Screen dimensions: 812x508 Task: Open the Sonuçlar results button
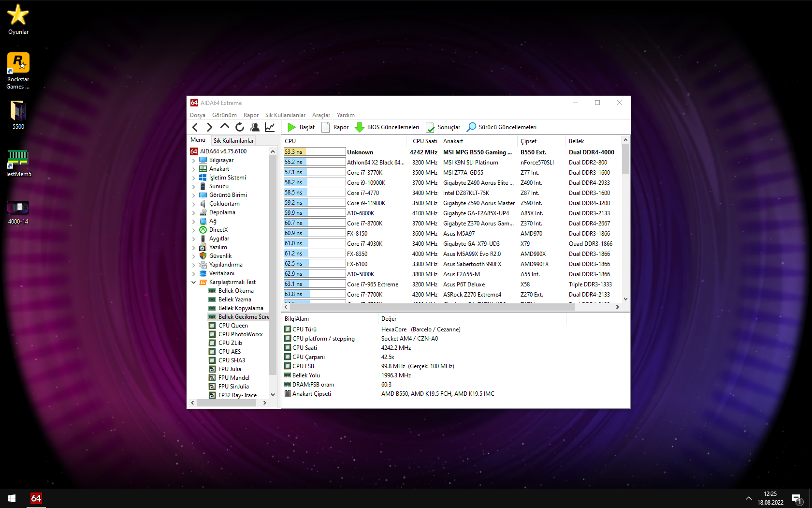click(x=443, y=127)
